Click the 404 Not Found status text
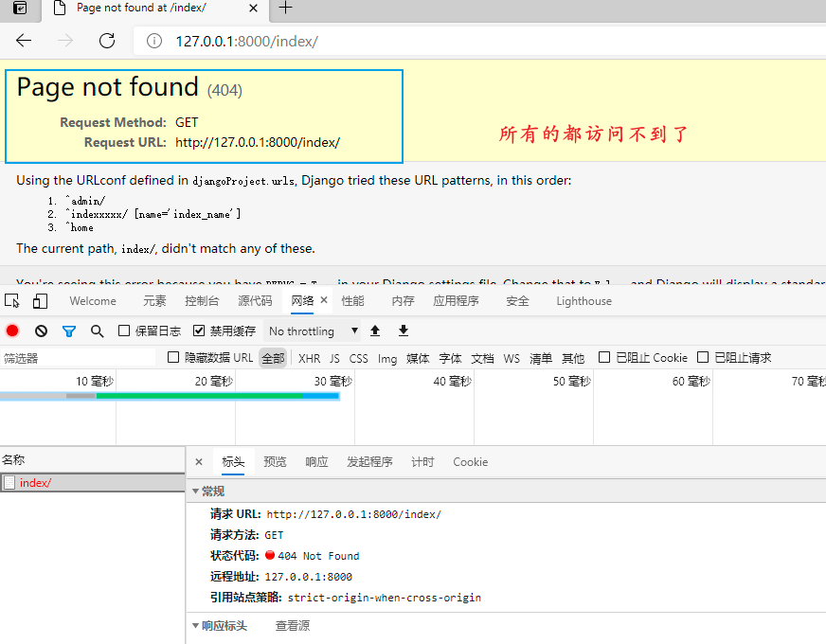 click(318, 556)
